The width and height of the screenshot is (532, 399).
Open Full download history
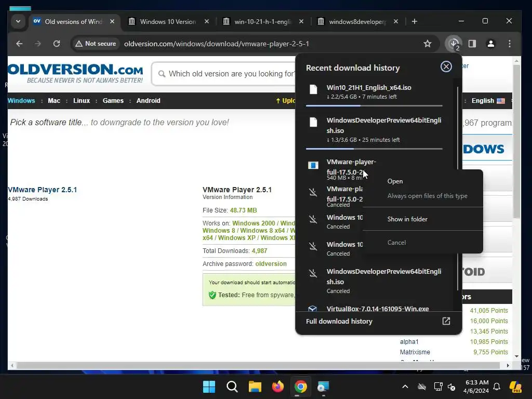tap(339, 321)
